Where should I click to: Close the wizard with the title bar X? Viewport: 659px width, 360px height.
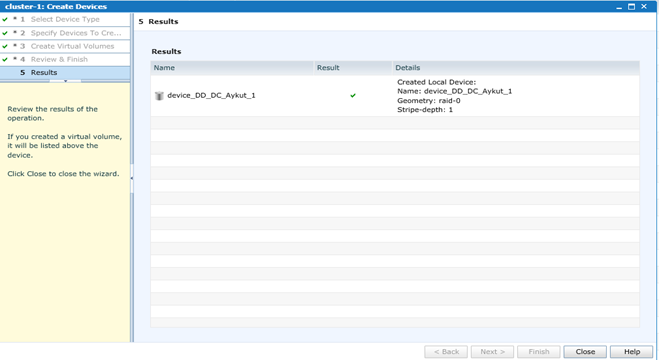(x=644, y=7)
